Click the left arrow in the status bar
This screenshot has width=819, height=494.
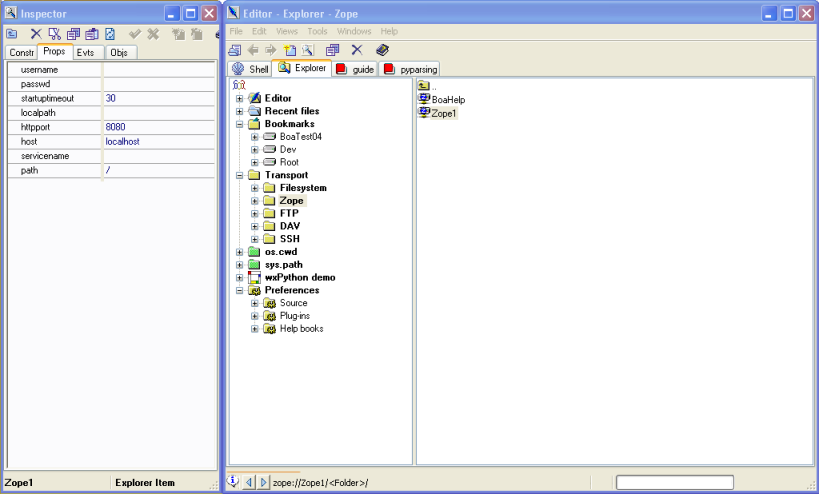[248, 482]
